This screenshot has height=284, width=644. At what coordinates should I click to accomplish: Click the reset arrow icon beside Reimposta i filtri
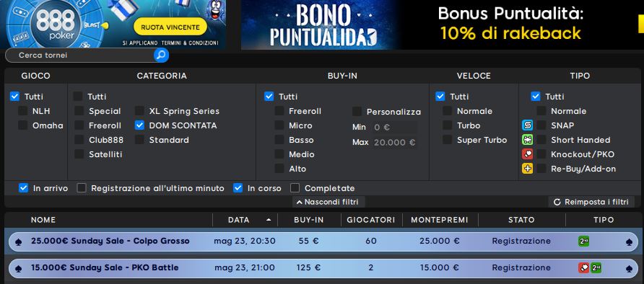[x=557, y=202]
